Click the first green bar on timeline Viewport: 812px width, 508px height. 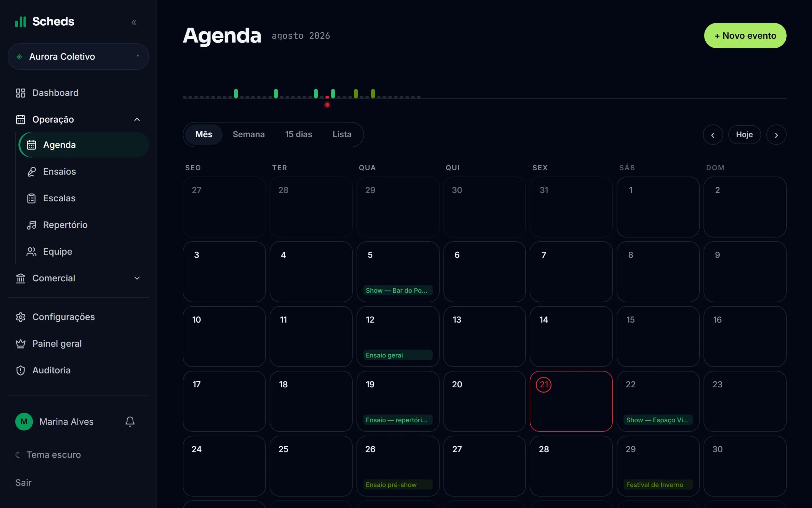(236, 94)
